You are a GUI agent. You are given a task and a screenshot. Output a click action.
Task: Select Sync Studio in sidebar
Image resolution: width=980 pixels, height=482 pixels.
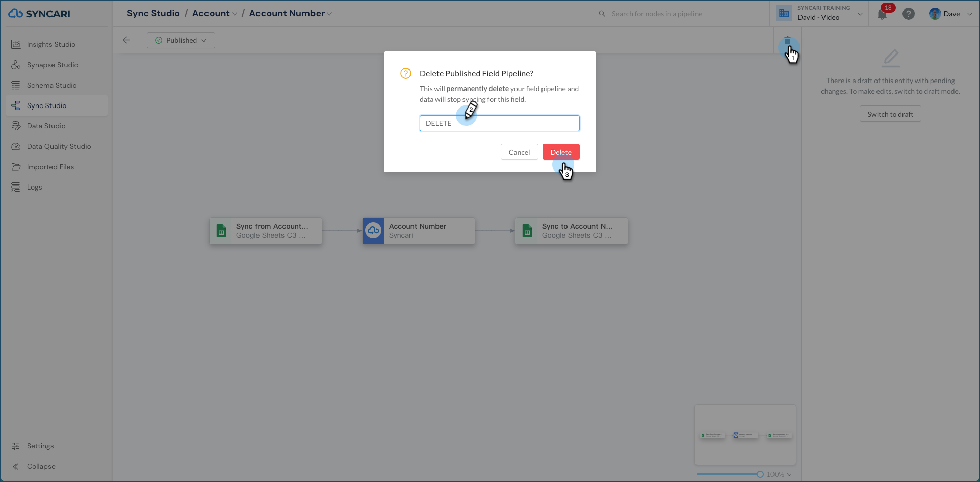click(56, 105)
